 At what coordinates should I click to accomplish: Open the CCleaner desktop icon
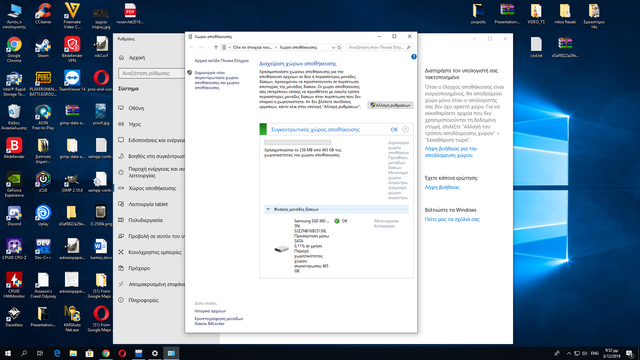tap(43, 13)
